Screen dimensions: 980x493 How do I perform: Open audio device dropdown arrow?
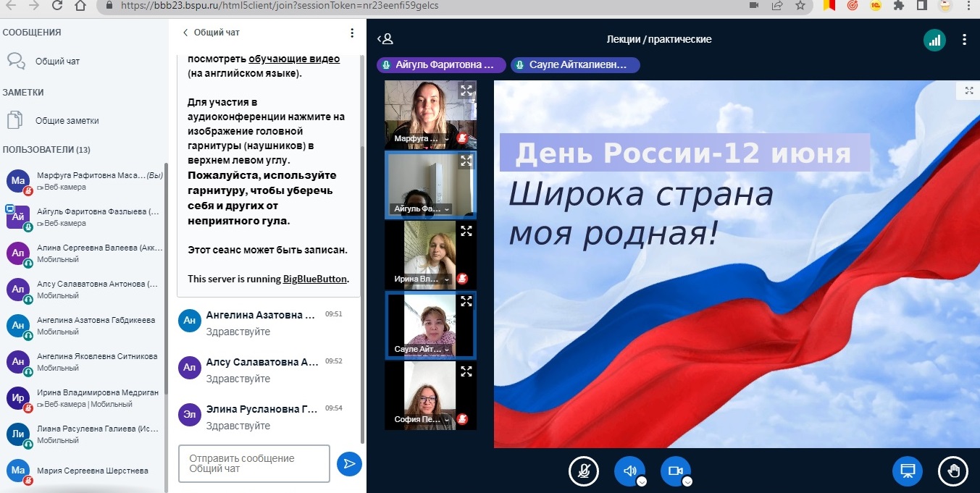click(x=641, y=481)
